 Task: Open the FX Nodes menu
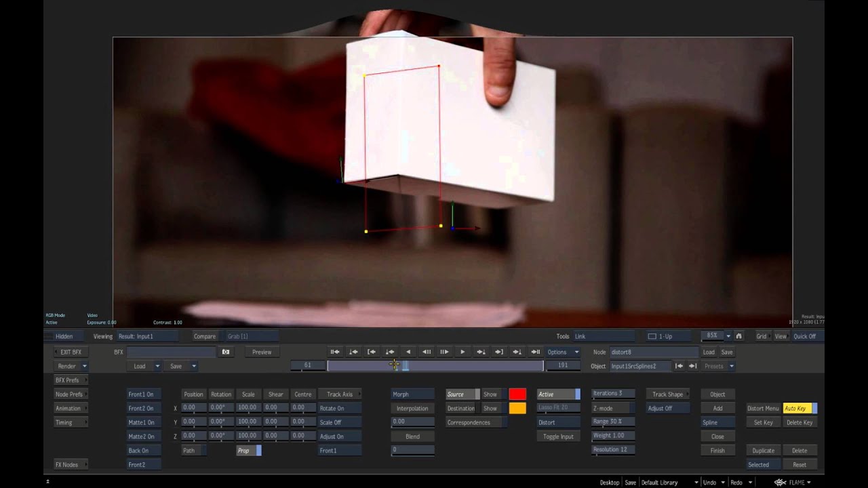(71, 465)
